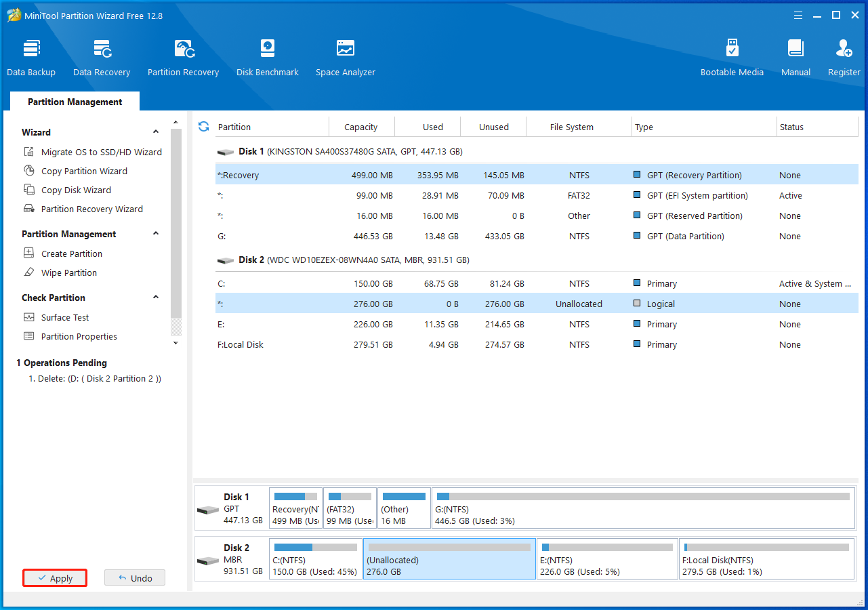Click the MiniTool app logo in title bar
Image resolution: width=868 pixels, height=610 pixels.
click(x=14, y=15)
